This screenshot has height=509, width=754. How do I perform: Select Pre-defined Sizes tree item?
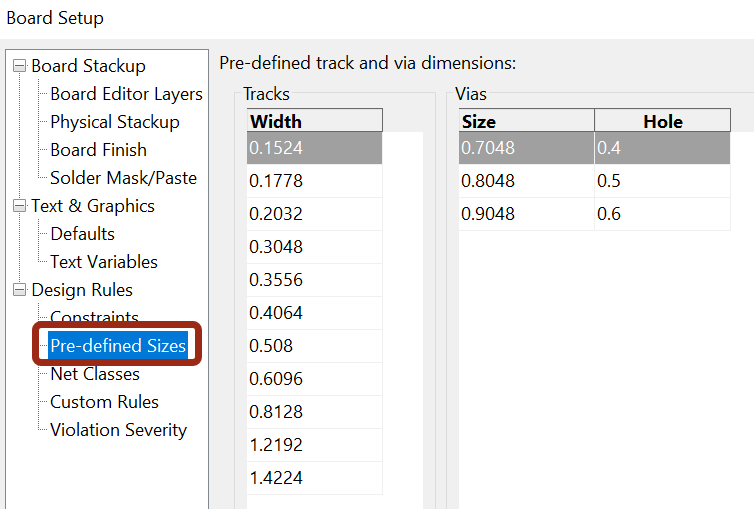click(118, 346)
